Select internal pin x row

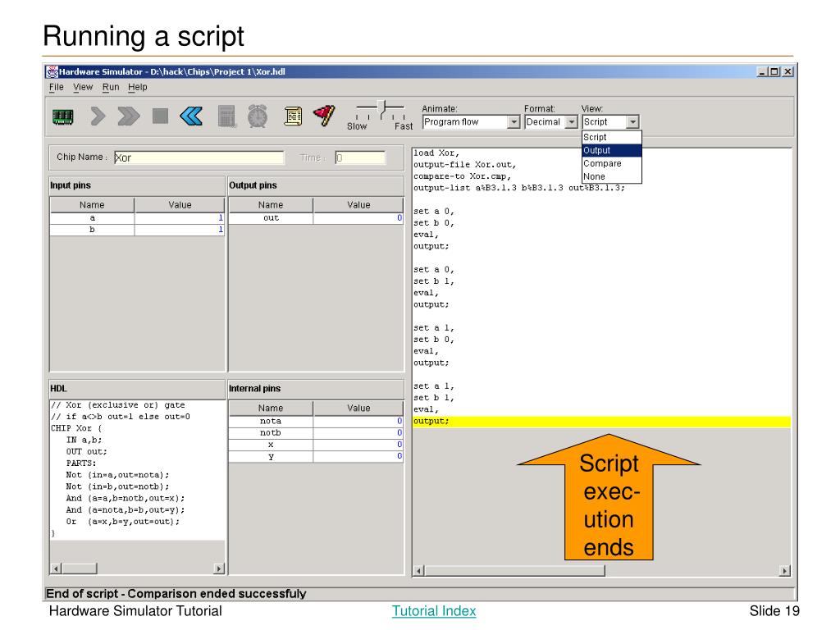tap(316, 445)
